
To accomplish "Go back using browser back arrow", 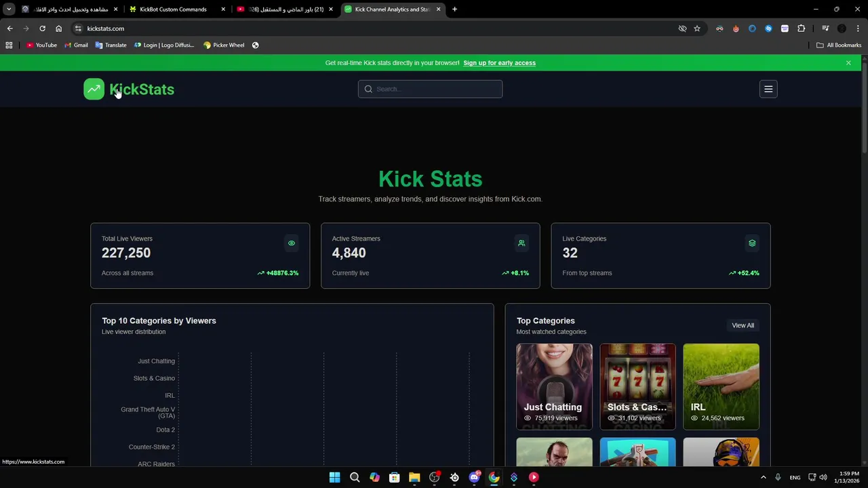I will tap(9, 28).
